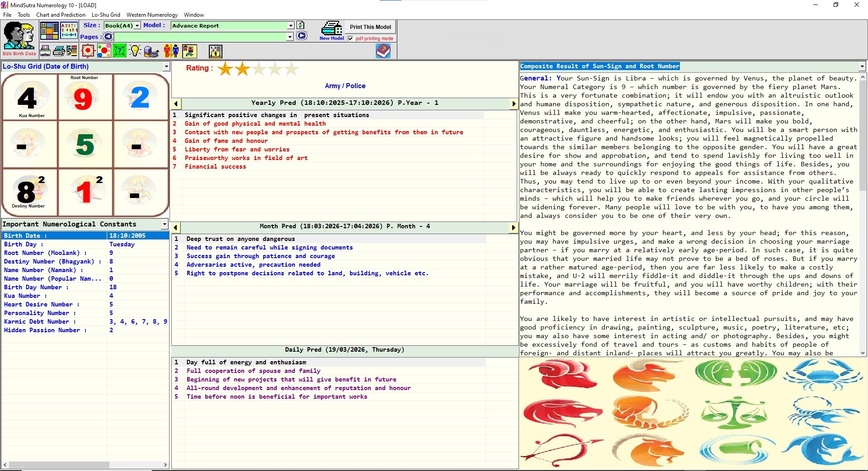868x471 pixels.
Task: Expand Lo-Shu Grid (Date of Birth) dropdown
Action: click(x=166, y=66)
